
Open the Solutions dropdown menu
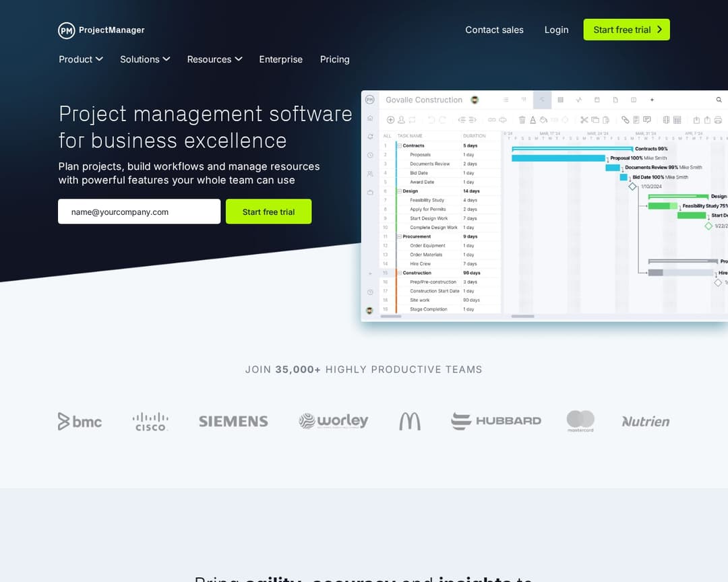click(145, 59)
